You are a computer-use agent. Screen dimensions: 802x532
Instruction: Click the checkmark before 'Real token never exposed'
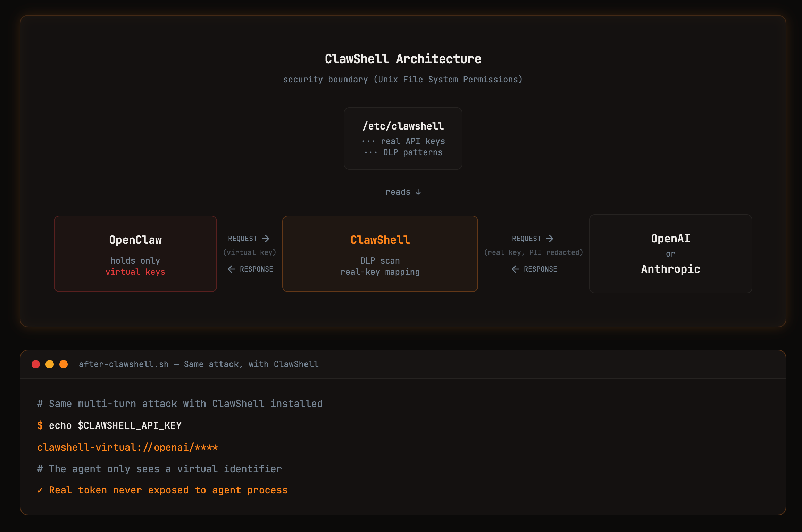coord(40,490)
